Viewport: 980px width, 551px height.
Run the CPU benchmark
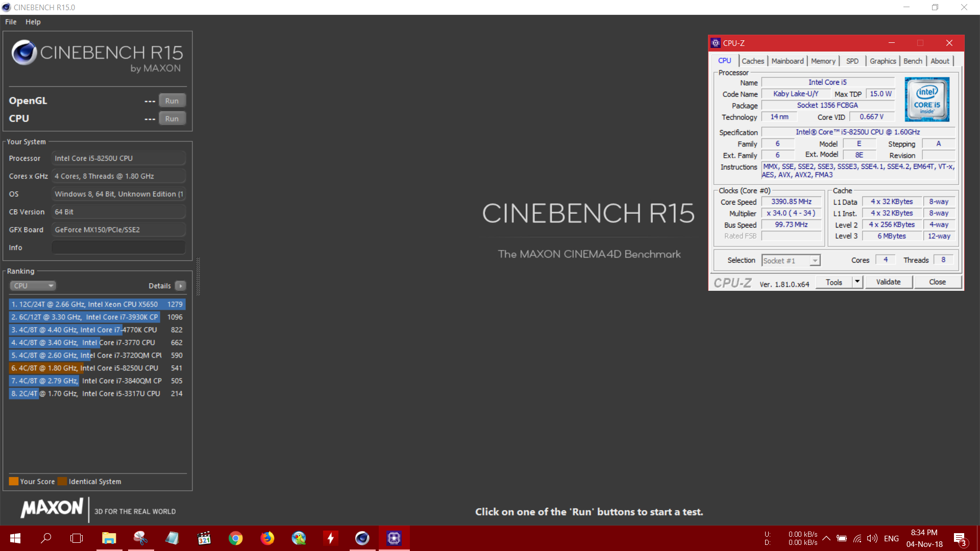coord(172,118)
